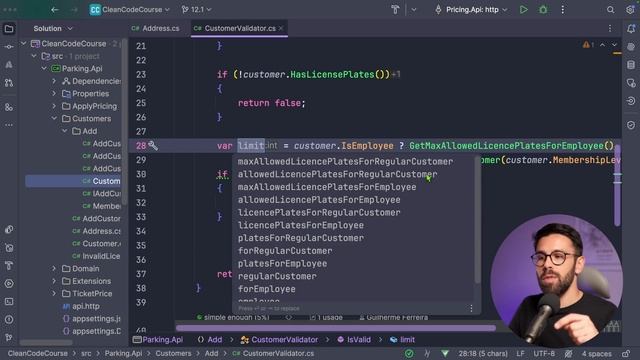Screen dimensions: 640x360
Task: Open the CleanCodeCourse solution dropdown
Action: coord(130,9)
